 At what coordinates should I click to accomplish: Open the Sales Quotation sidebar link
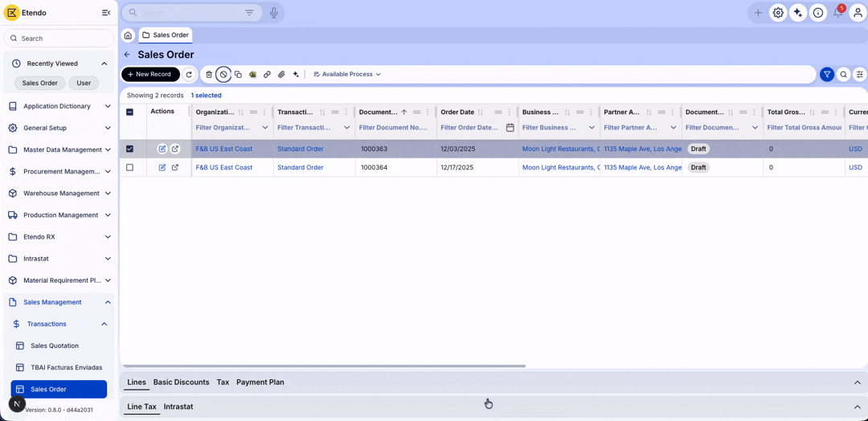[x=55, y=345]
